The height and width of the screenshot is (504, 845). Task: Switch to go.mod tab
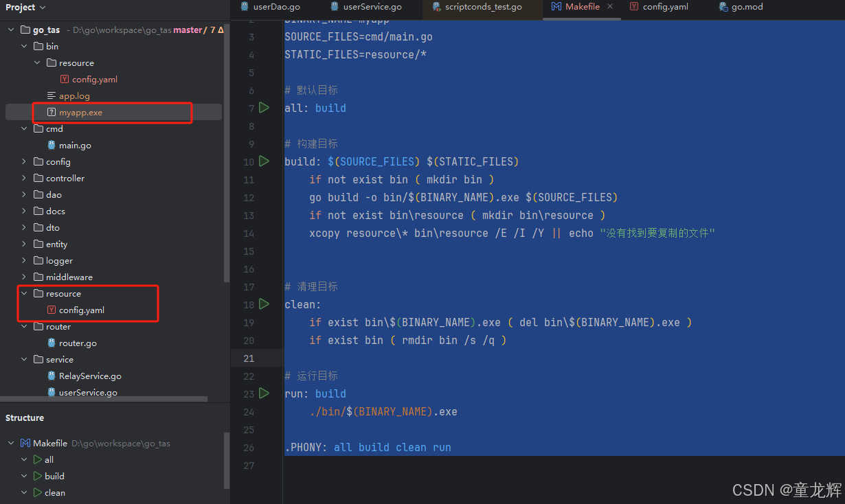tap(741, 7)
